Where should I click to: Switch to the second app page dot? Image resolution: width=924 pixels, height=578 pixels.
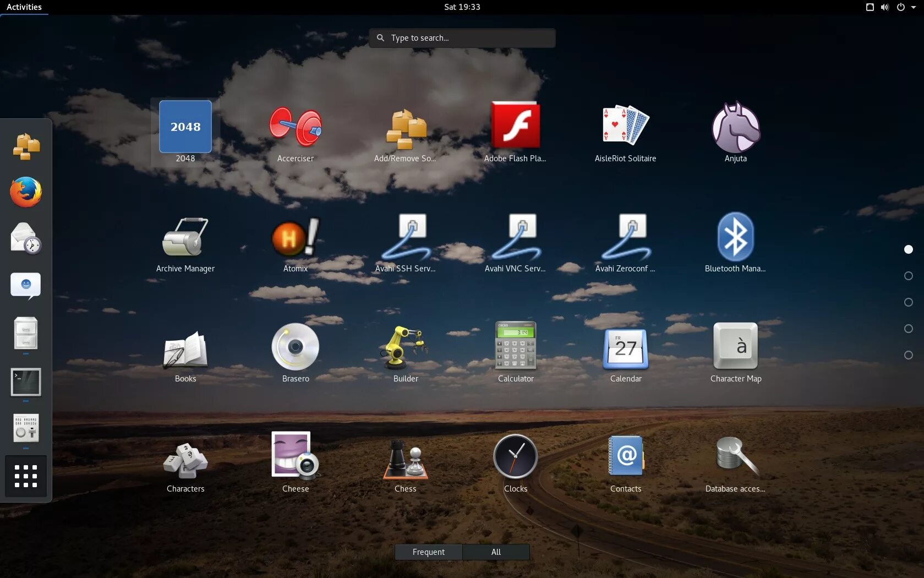point(909,276)
